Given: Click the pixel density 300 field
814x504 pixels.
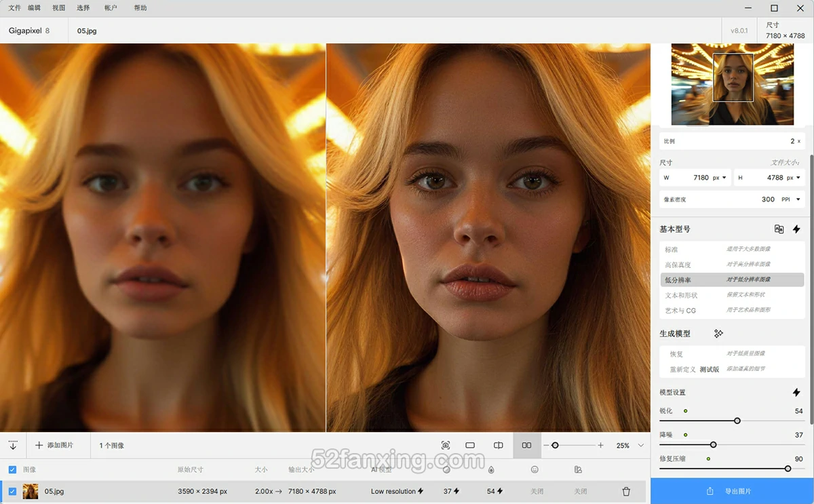Looking at the screenshot, I should (x=732, y=199).
